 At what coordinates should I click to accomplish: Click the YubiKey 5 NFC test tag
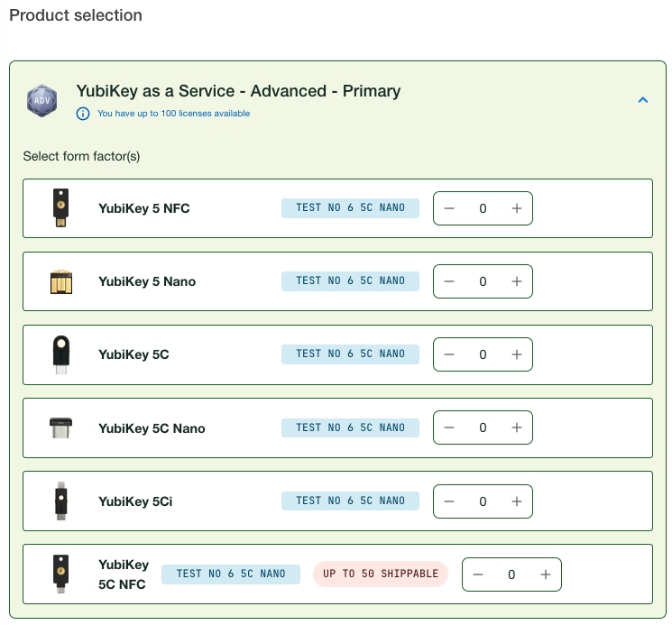tap(350, 207)
